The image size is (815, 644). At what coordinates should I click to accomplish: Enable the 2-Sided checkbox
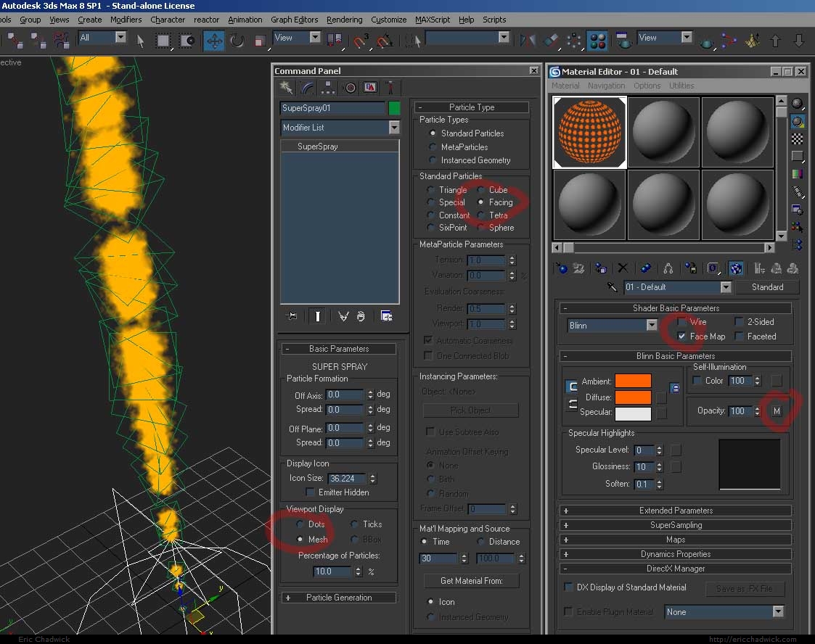739,322
